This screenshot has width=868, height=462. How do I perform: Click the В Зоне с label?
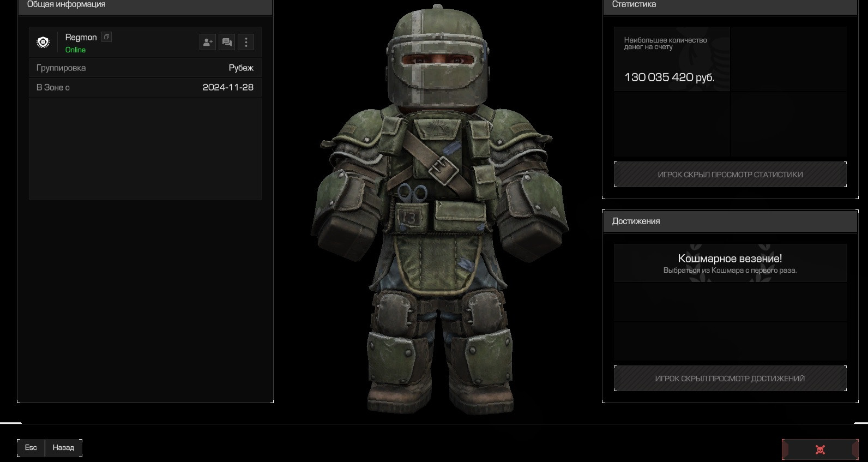53,87
